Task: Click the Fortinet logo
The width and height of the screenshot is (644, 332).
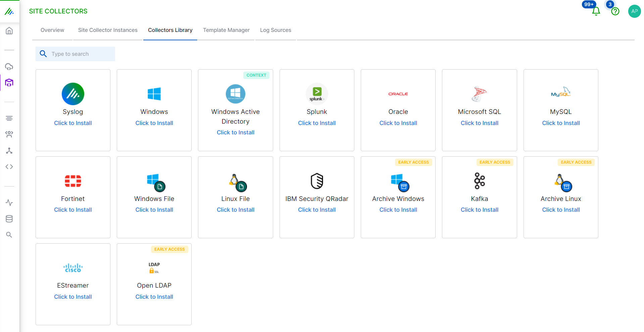Action: [x=73, y=181]
